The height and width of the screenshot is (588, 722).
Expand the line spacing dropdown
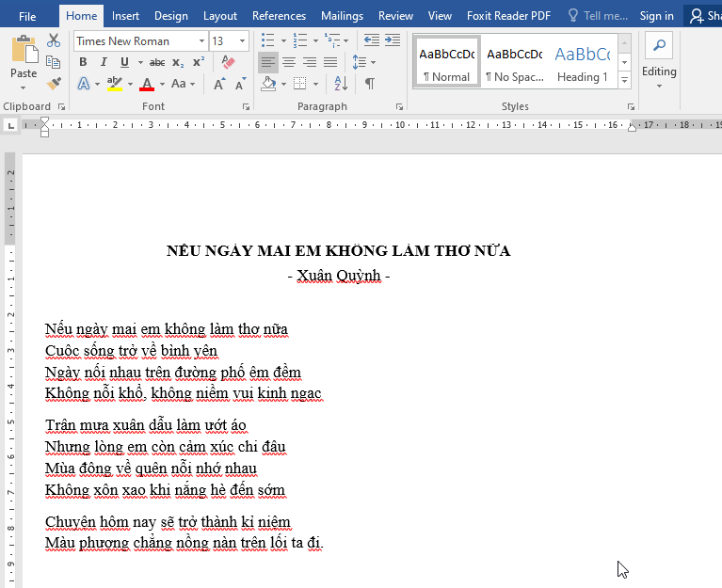(373, 62)
